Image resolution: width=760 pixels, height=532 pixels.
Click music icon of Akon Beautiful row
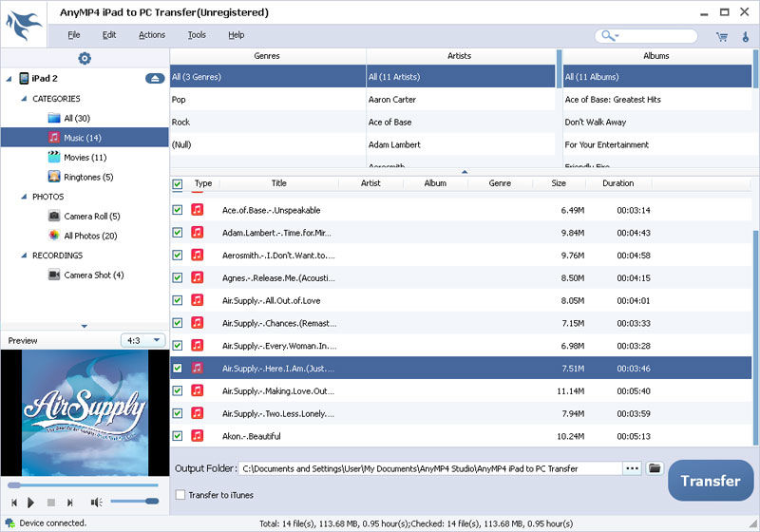point(197,436)
